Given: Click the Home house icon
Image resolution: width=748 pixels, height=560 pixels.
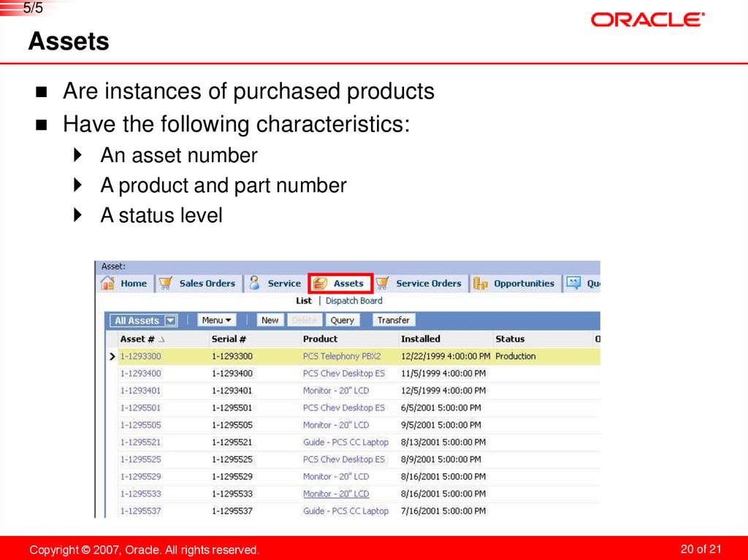Looking at the screenshot, I should pos(108,283).
